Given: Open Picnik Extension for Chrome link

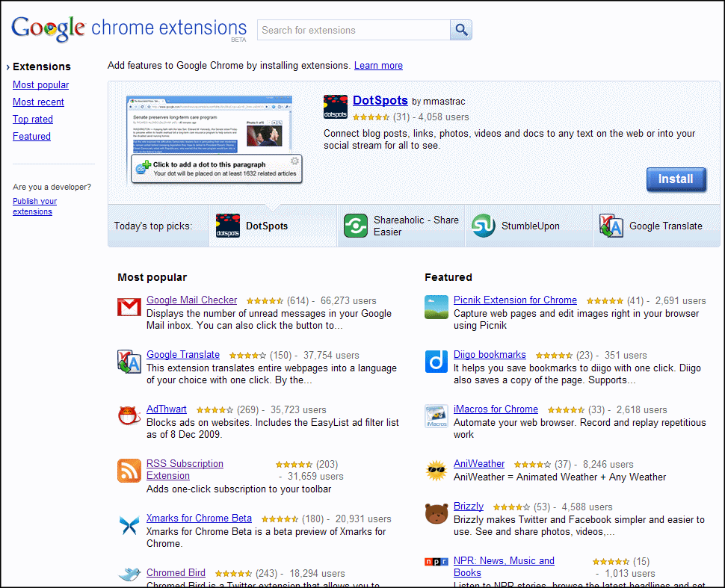Looking at the screenshot, I should [x=515, y=300].
